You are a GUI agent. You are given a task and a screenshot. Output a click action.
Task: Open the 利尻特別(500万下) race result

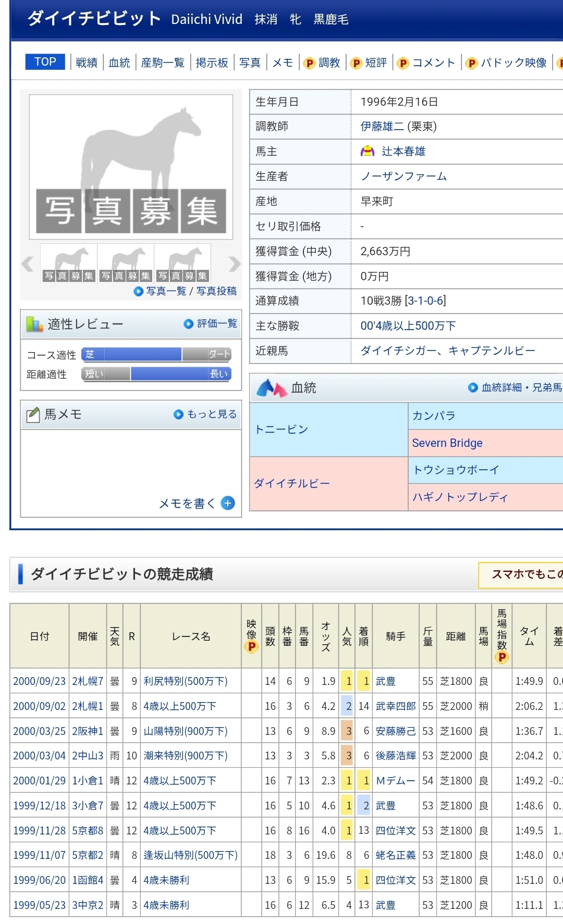pos(186,681)
